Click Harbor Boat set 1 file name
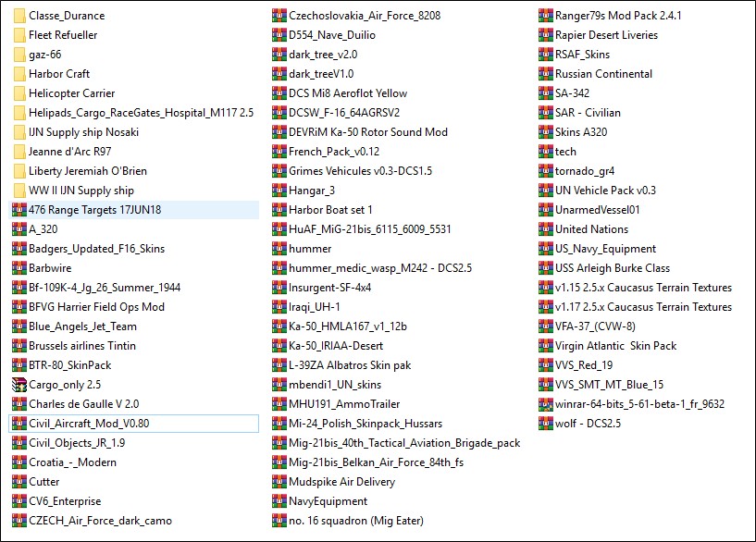The width and height of the screenshot is (756, 542). coord(330,210)
